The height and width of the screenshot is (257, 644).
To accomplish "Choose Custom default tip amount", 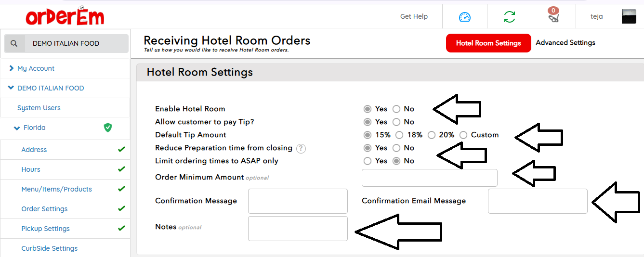I will point(463,135).
